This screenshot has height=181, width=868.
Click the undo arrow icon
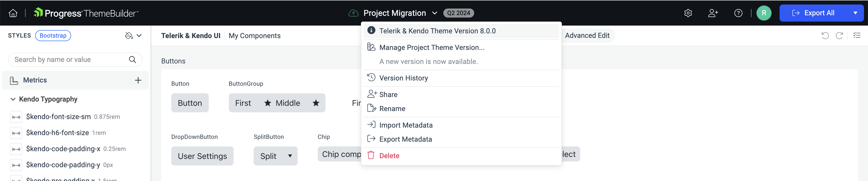[x=825, y=36]
